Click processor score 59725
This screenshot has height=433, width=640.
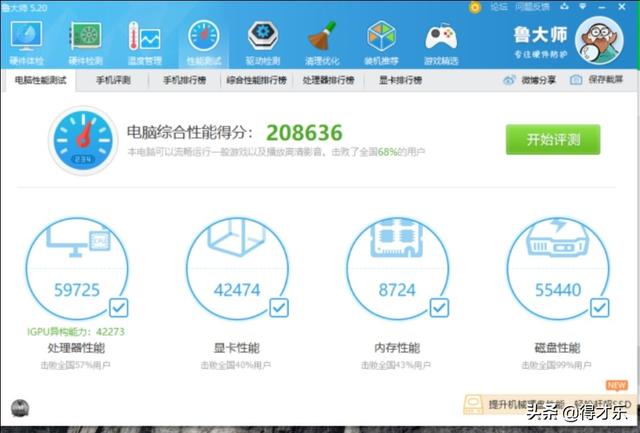tap(77, 290)
